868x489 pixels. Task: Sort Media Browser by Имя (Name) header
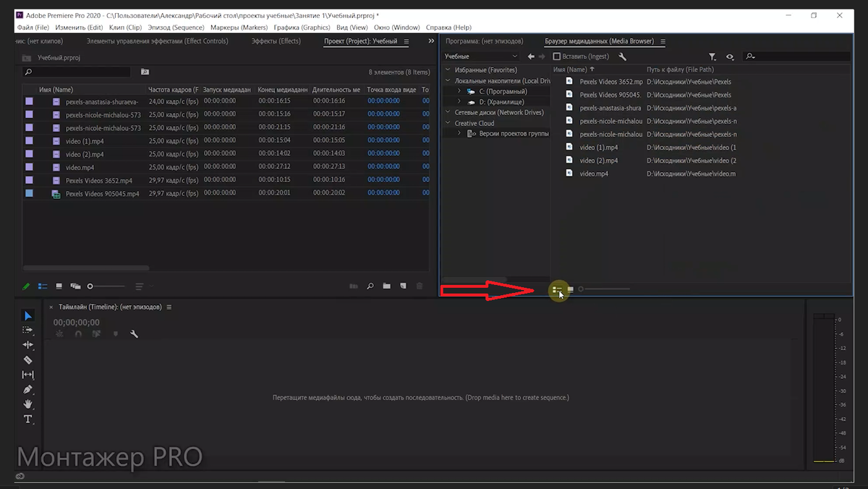pos(570,70)
